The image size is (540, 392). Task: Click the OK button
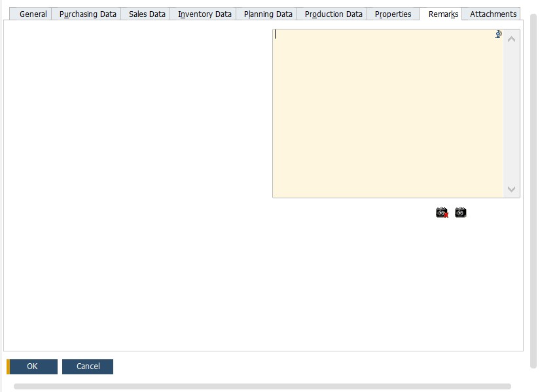(x=31, y=366)
